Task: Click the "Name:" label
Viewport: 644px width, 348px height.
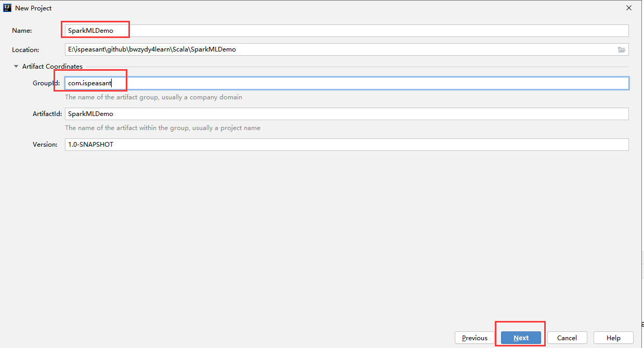Action: pos(22,31)
